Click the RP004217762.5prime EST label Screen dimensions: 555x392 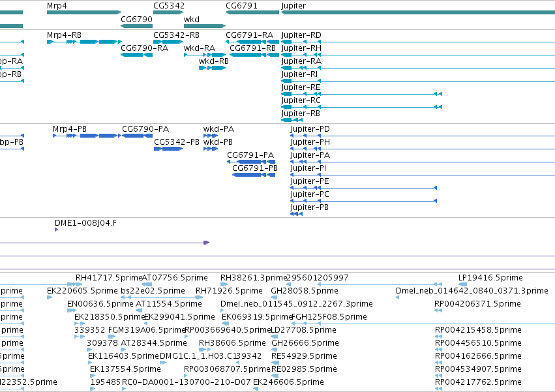pyautogui.click(x=478, y=382)
